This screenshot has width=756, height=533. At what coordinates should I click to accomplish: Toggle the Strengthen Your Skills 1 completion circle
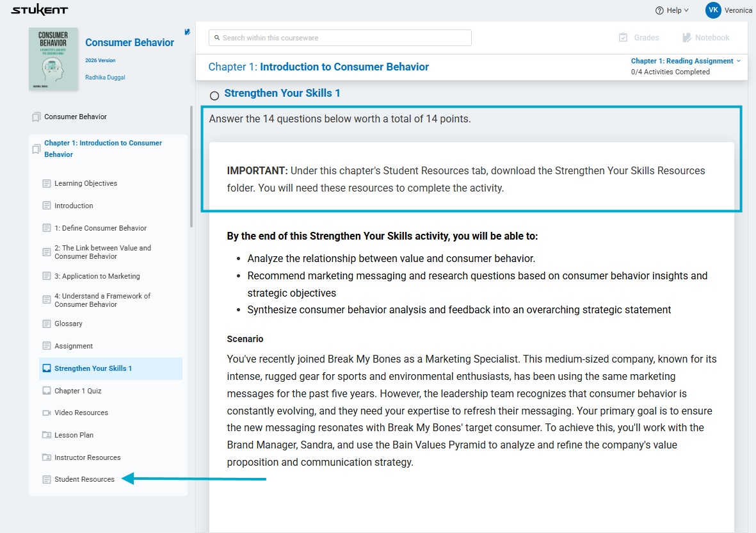click(x=214, y=95)
